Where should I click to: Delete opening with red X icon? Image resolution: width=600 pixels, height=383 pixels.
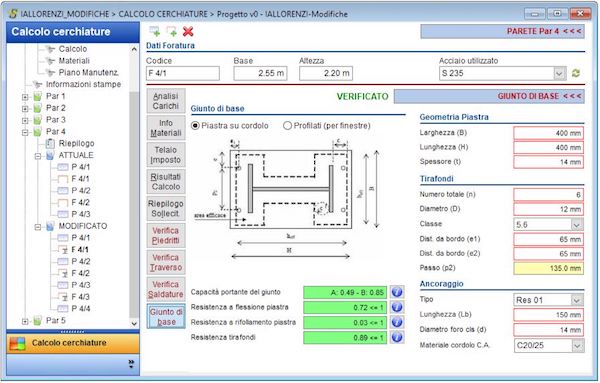pyautogui.click(x=188, y=31)
